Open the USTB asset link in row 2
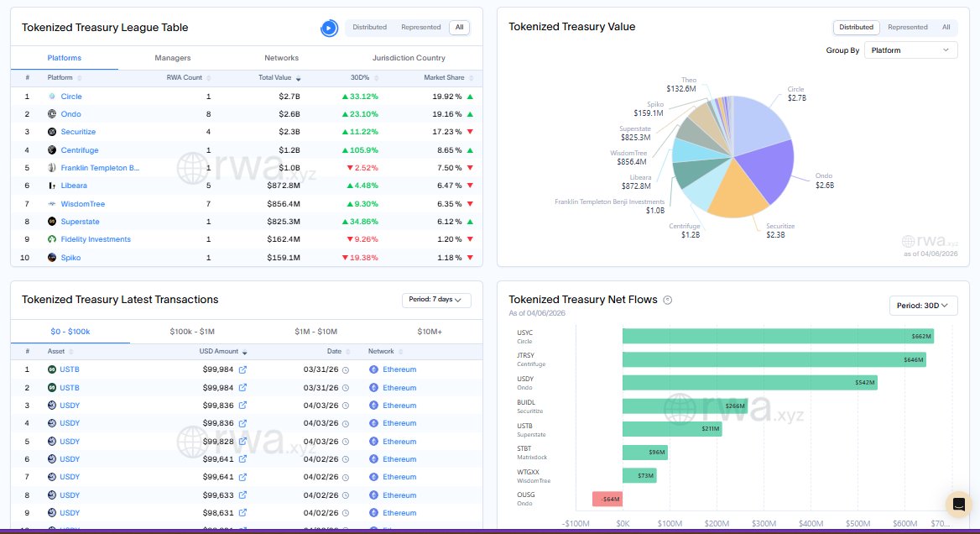980x534 pixels. (70, 388)
